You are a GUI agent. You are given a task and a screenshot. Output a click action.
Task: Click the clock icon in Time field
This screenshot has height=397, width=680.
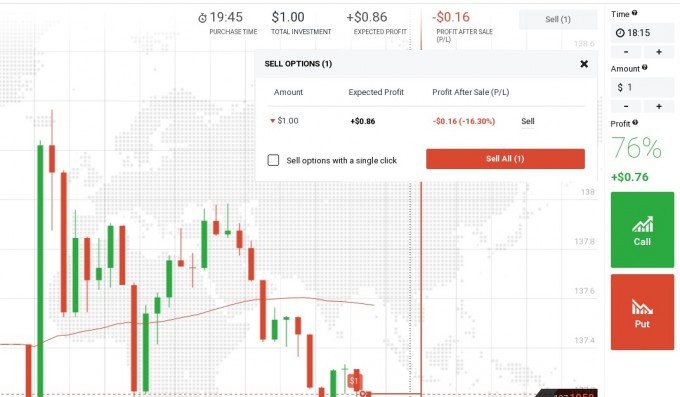click(620, 33)
